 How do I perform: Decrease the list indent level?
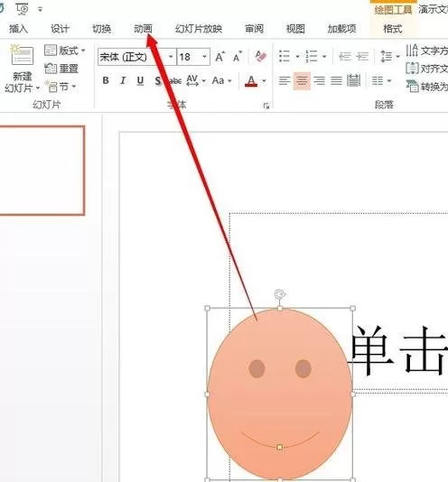point(345,57)
